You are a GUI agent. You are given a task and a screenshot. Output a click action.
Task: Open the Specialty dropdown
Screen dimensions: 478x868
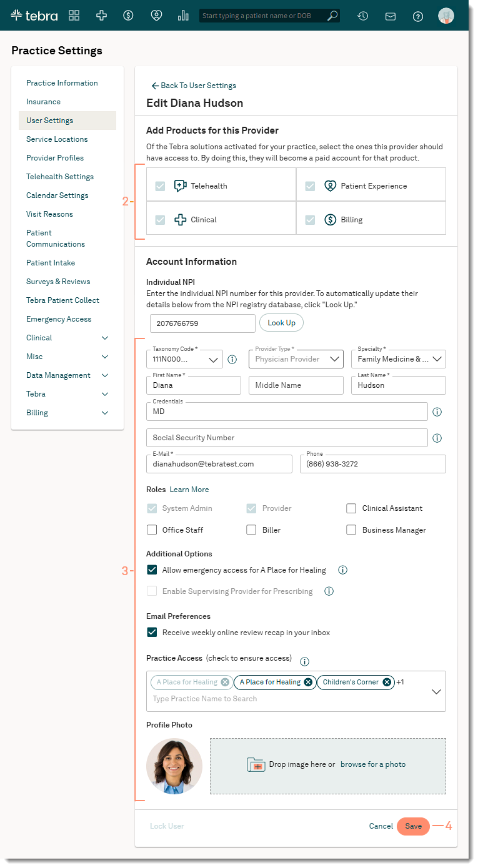399,359
